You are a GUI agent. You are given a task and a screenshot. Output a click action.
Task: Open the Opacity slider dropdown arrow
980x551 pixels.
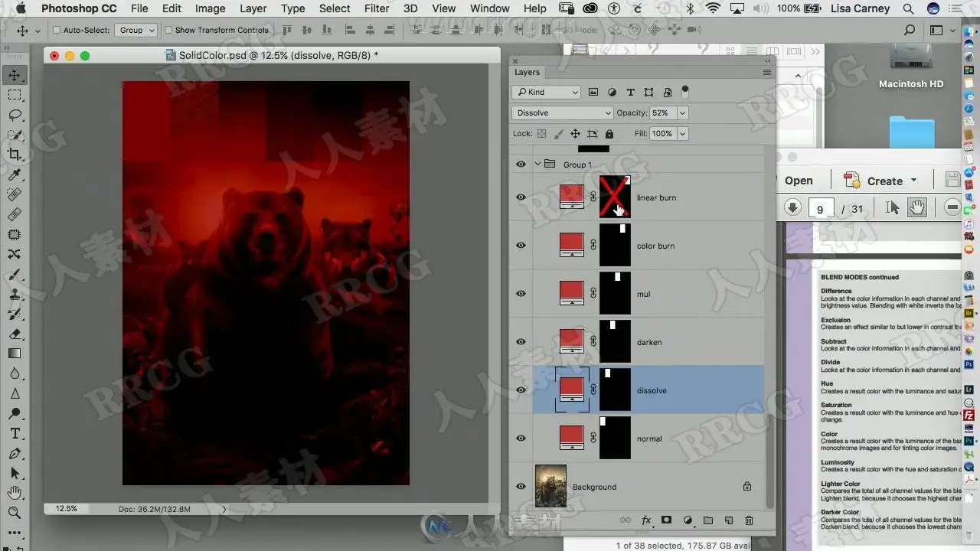pyautogui.click(x=682, y=112)
